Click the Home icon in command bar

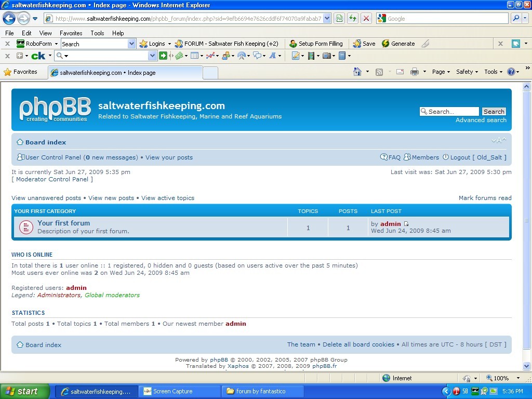pos(357,72)
